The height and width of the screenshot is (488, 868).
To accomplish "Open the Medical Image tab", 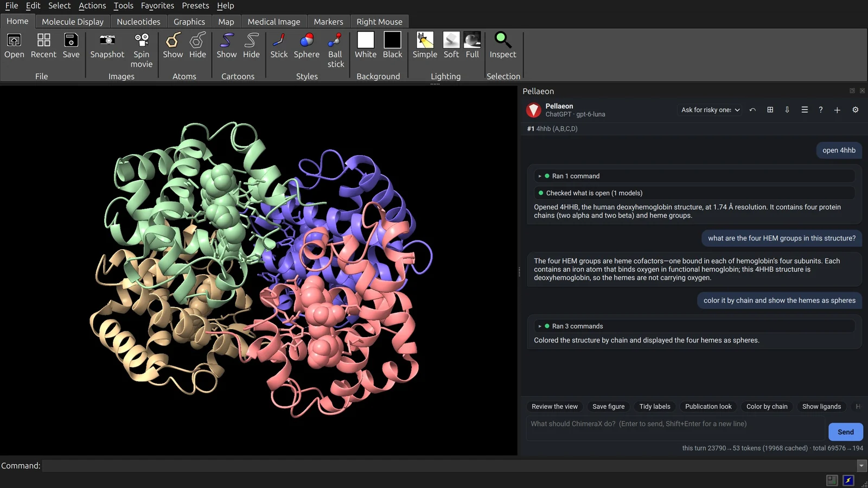I will tap(274, 22).
